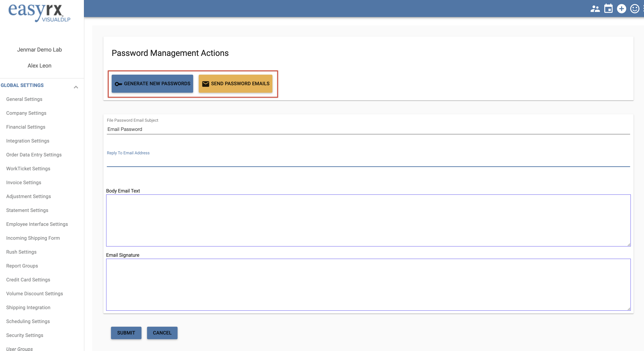This screenshot has height=351, width=644.
Task: Select Security Settings menu item
Action: click(x=25, y=335)
